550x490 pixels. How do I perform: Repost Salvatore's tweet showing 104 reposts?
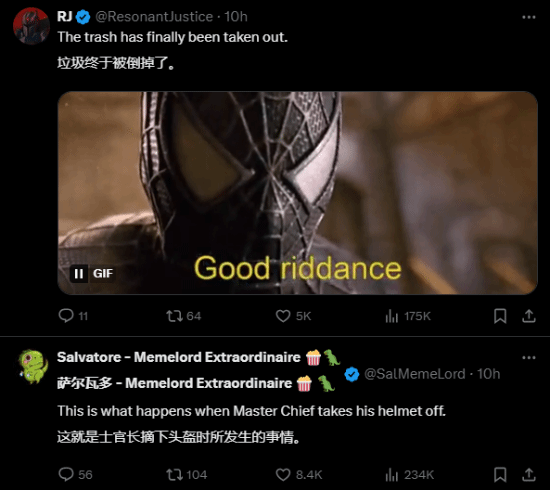[x=186, y=475]
